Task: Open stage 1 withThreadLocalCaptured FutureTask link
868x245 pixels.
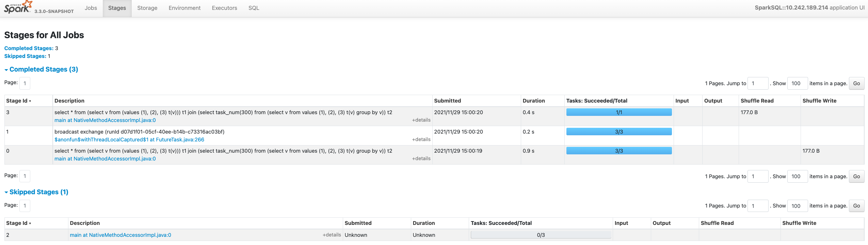Action: (x=129, y=140)
